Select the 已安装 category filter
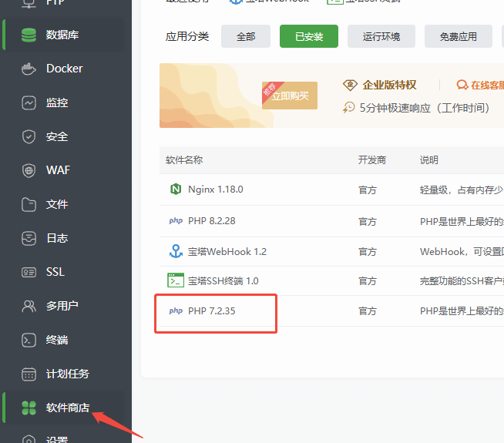 (309, 36)
